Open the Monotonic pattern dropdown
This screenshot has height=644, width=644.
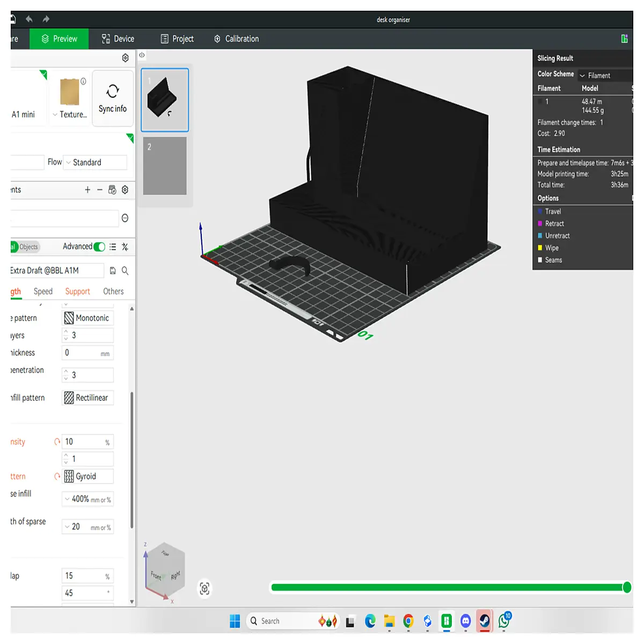(x=88, y=318)
